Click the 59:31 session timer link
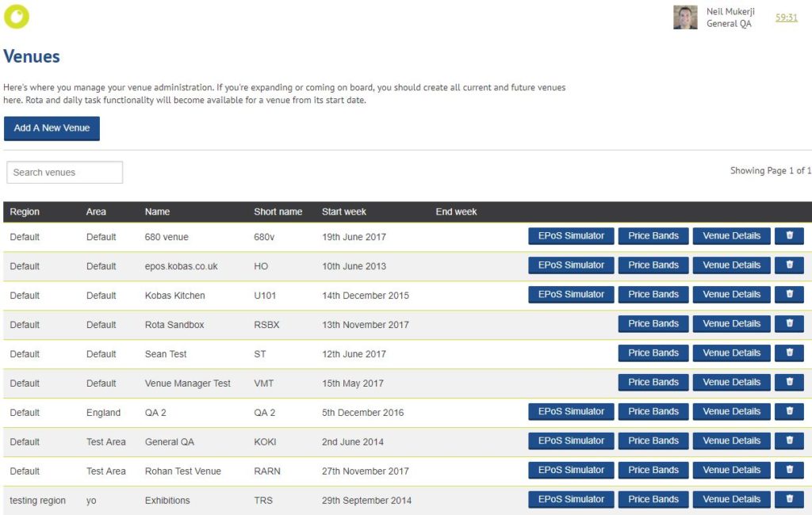The image size is (812, 515). 786,17
